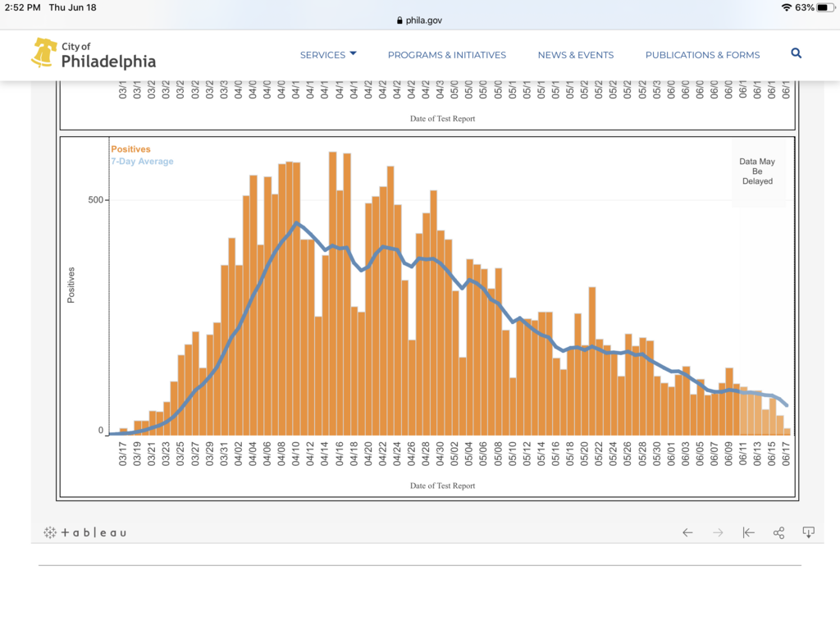Click the Data May Be Delayed note
This screenshot has height=630, width=840.
[757, 172]
